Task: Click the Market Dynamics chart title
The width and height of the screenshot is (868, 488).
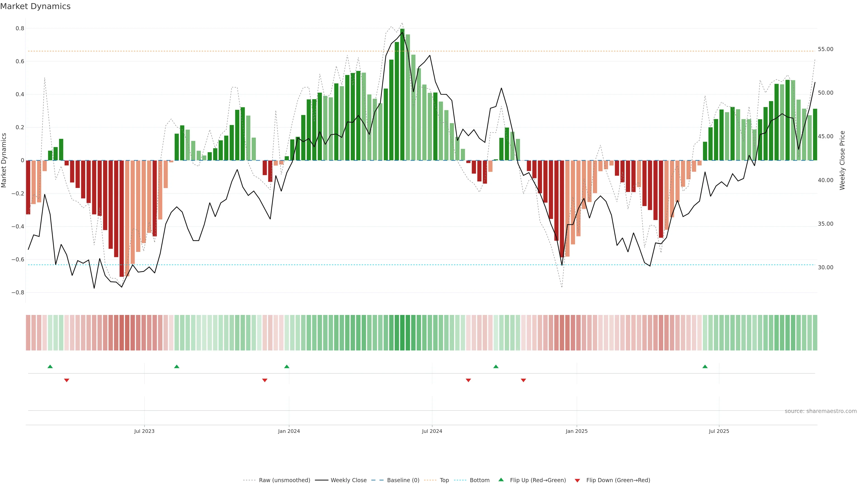Action: pyautogui.click(x=35, y=6)
